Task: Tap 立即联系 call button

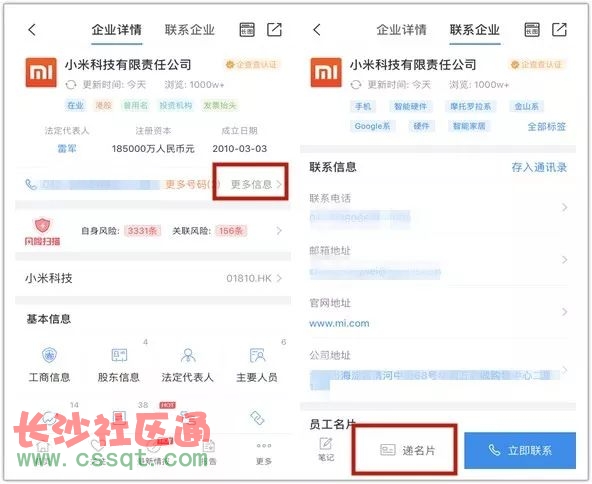Action: (x=520, y=450)
